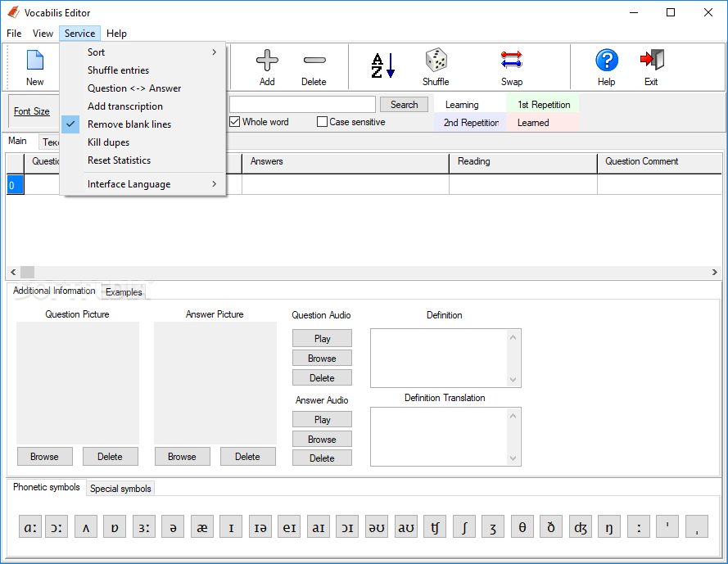Play the Question Audio
728x564 pixels.
point(322,338)
